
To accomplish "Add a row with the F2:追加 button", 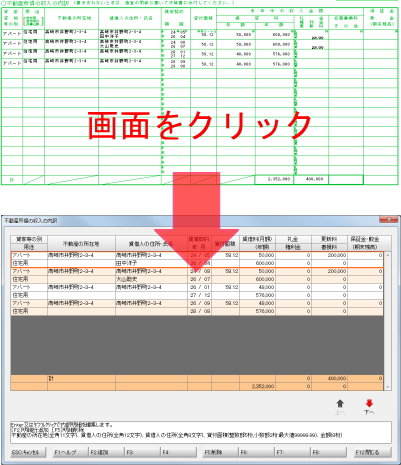I will [x=106, y=452].
